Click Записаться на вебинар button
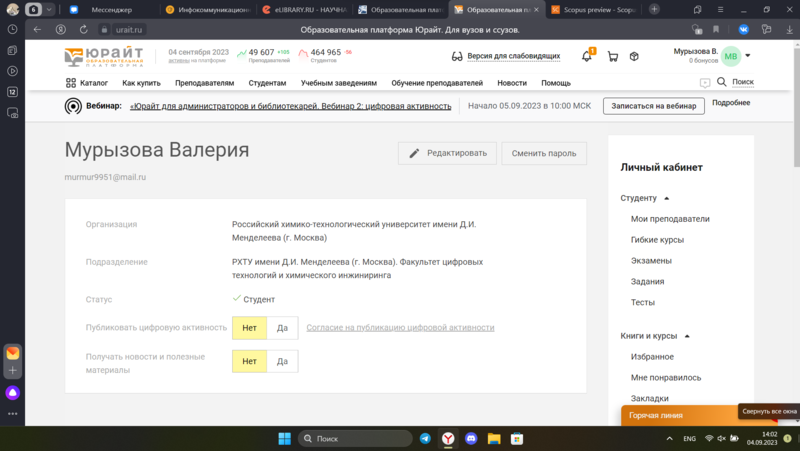The image size is (800, 451). (x=654, y=106)
